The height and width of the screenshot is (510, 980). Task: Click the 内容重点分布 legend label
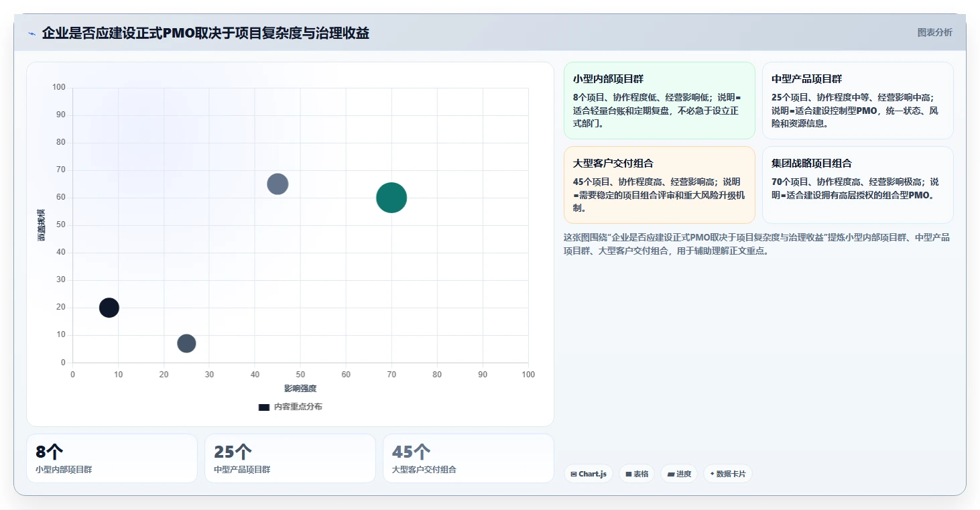298,407
